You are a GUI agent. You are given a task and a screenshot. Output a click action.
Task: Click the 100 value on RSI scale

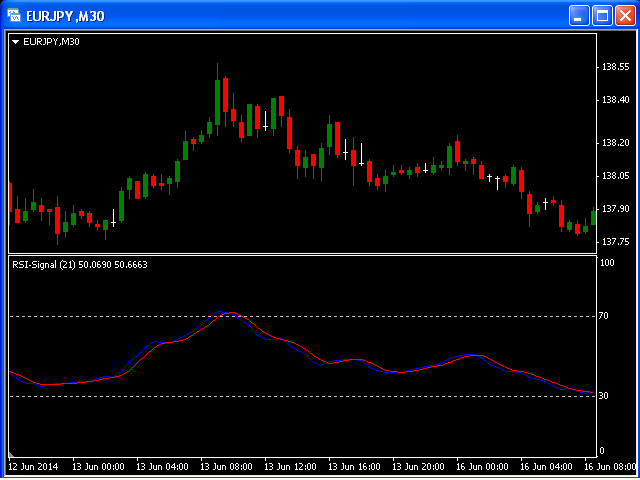click(x=606, y=262)
